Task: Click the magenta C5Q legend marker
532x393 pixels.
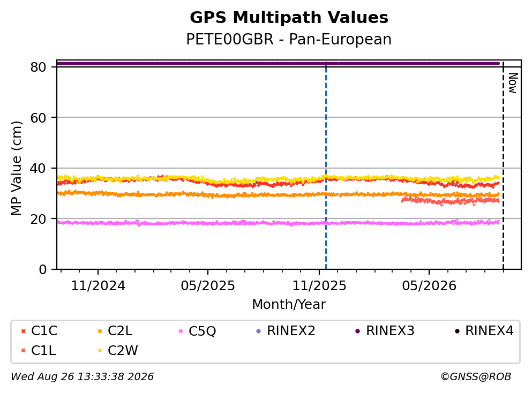Action: (181, 331)
